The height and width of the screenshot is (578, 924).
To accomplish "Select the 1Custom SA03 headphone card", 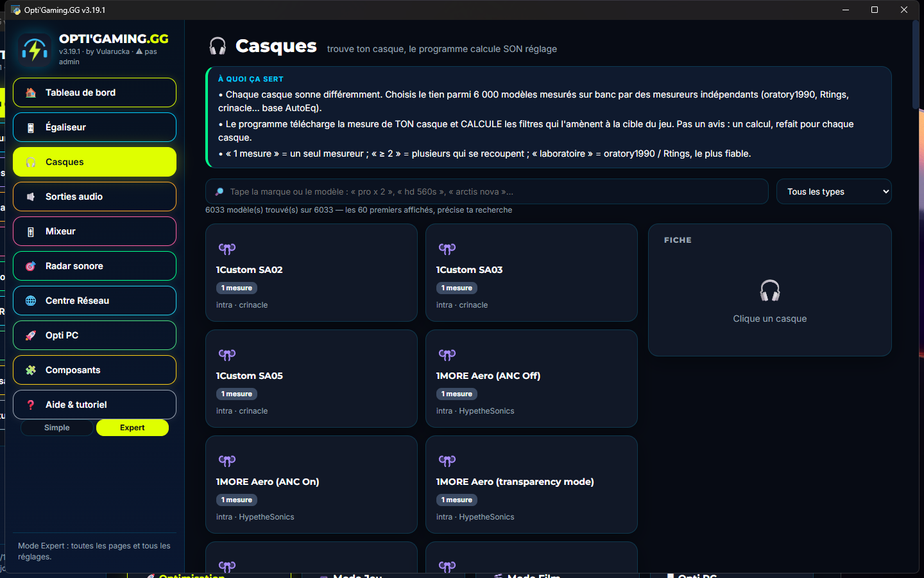I will tap(531, 272).
